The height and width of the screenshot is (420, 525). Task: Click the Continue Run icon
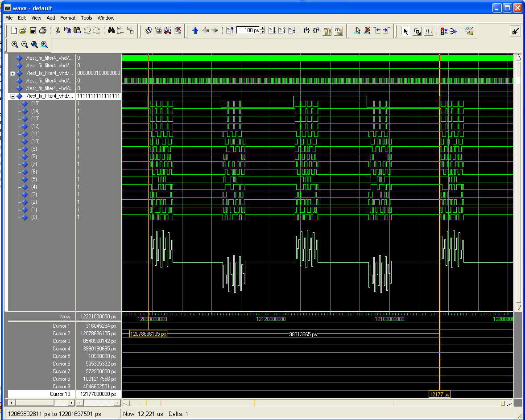(282, 31)
